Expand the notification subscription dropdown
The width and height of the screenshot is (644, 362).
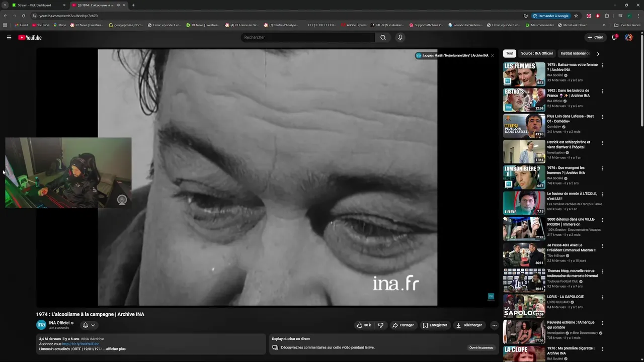pos(93,325)
